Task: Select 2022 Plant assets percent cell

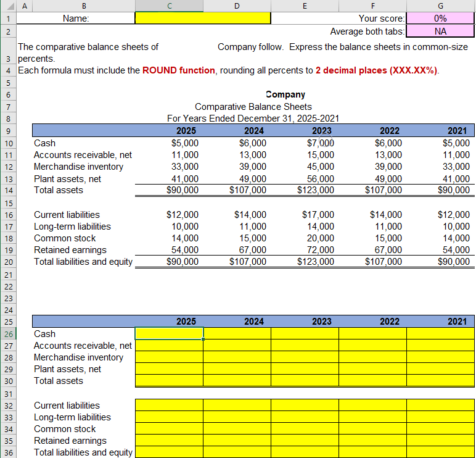Action: 373,368
